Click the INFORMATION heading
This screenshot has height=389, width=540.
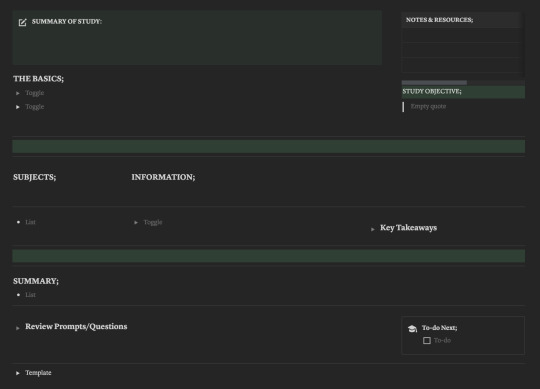point(163,177)
